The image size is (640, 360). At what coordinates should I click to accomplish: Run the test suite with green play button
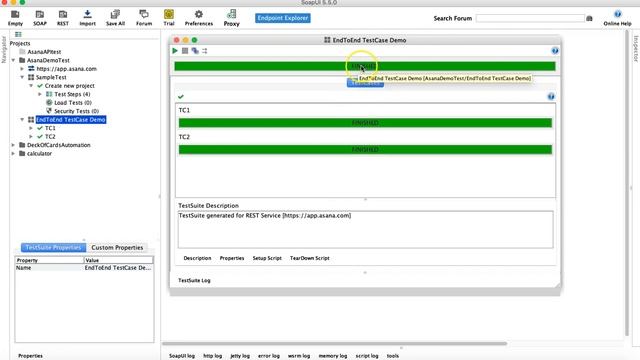(x=175, y=51)
